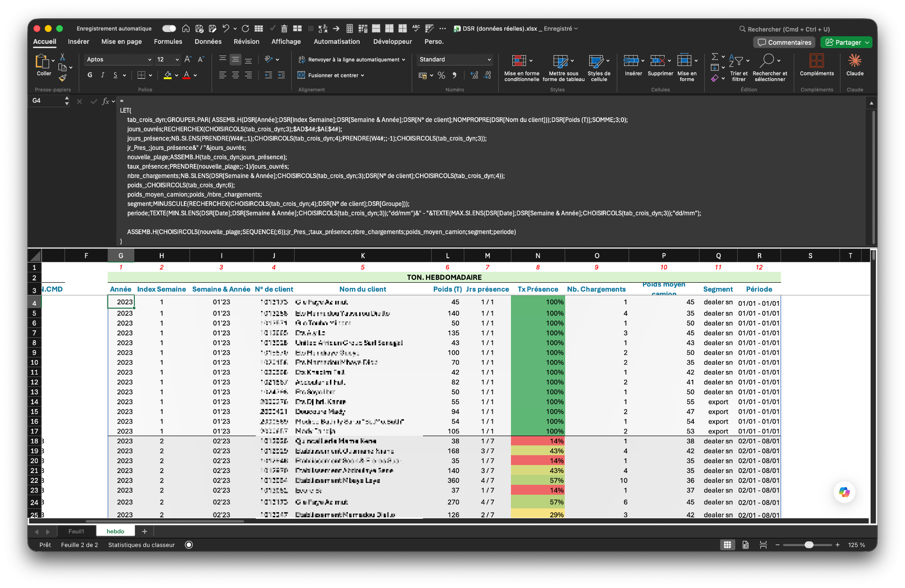Click the Format Painter brush icon
The width and height of the screenshot is (905, 588).
click(x=62, y=78)
